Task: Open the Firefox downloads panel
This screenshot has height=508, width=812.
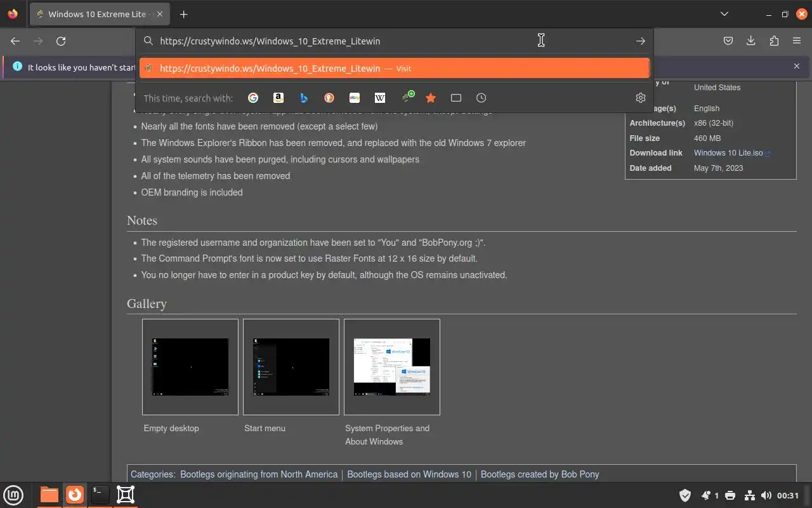Action: click(751, 41)
